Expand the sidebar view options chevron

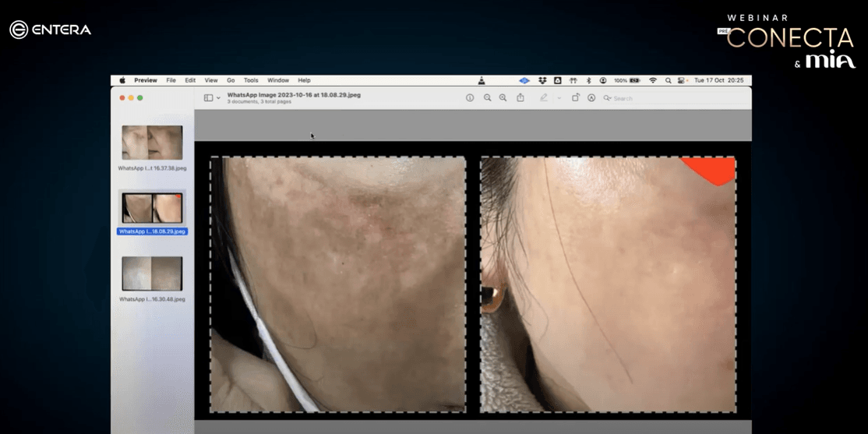[218, 98]
